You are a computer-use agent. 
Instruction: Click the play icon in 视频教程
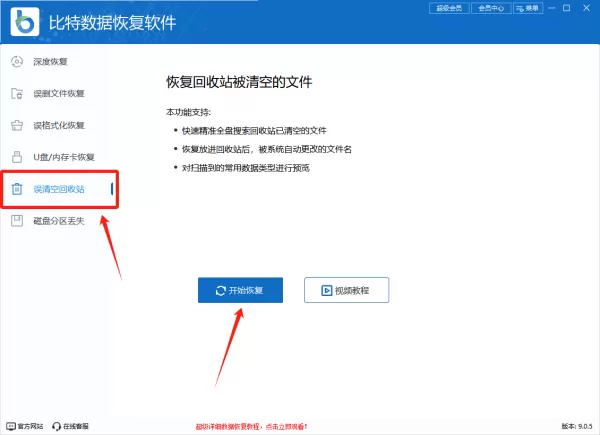point(326,291)
